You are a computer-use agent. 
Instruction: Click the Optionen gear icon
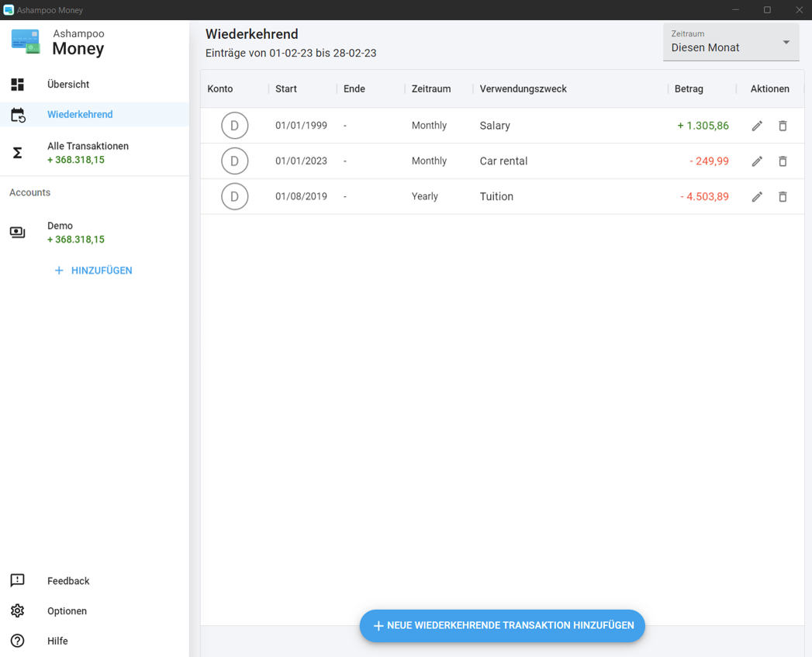[18, 611]
